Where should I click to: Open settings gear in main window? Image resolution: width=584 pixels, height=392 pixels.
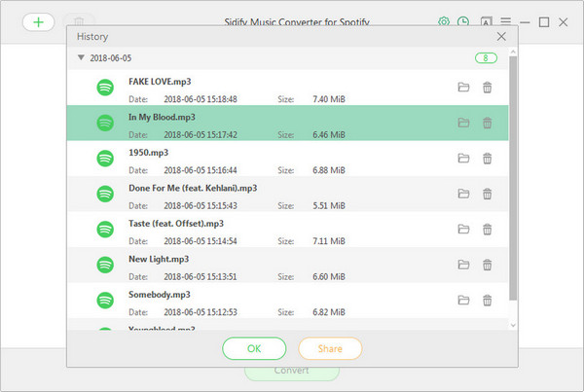coord(444,21)
